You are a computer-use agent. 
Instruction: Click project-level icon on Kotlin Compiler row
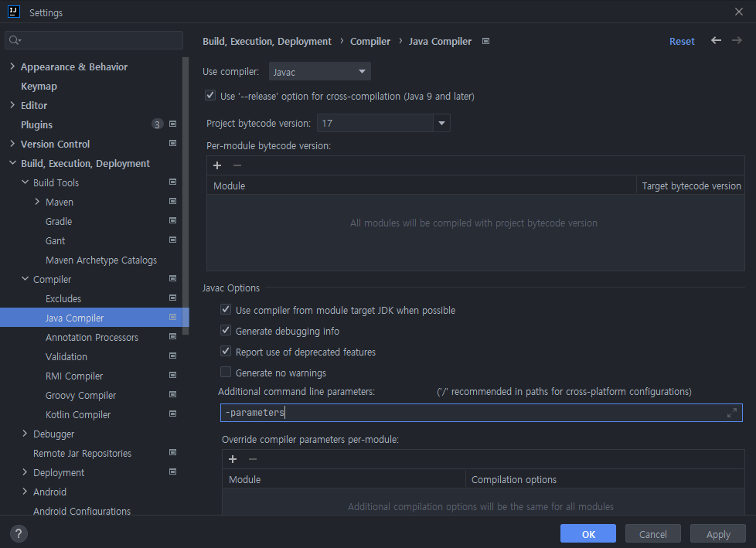(172, 414)
